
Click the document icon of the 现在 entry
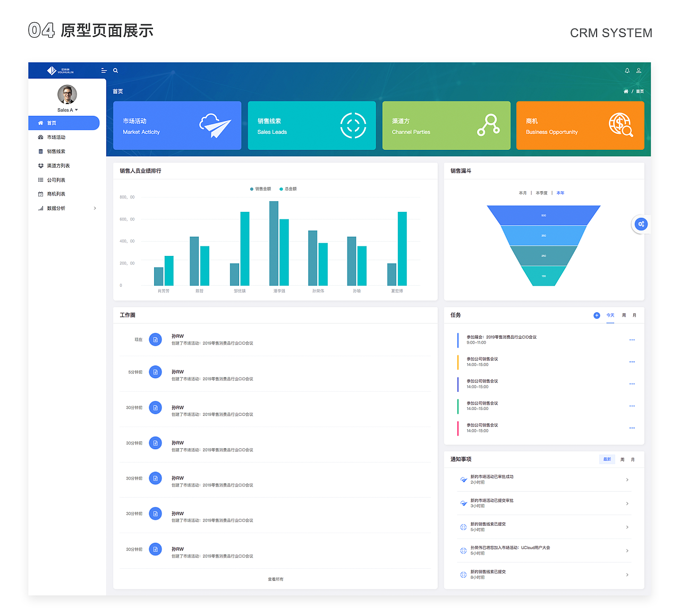coord(155,339)
